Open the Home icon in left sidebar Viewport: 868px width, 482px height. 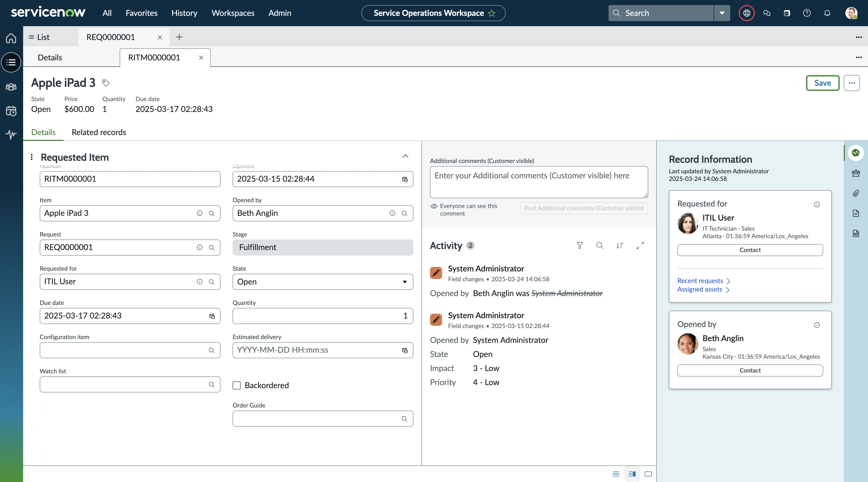tap(11, 38)
